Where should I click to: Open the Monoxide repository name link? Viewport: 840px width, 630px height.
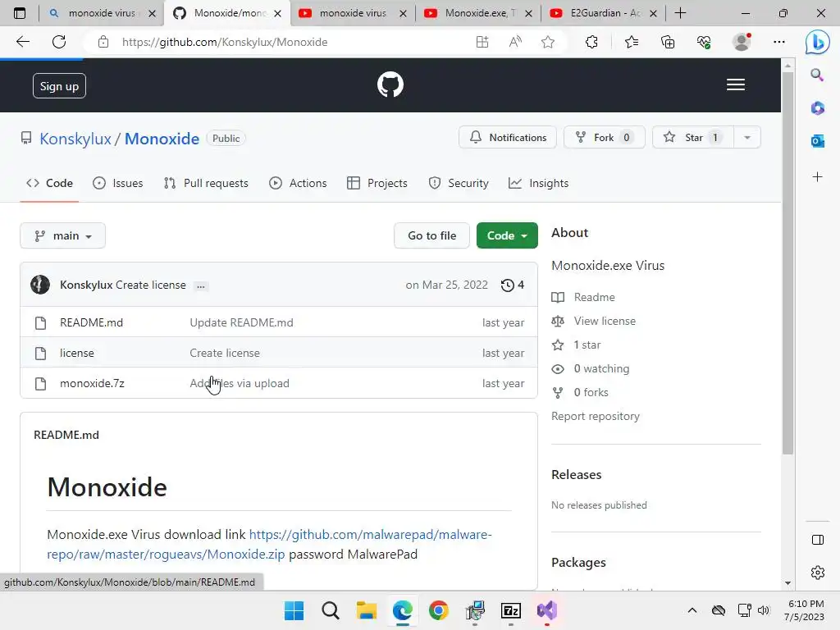[x=162, y=139]
